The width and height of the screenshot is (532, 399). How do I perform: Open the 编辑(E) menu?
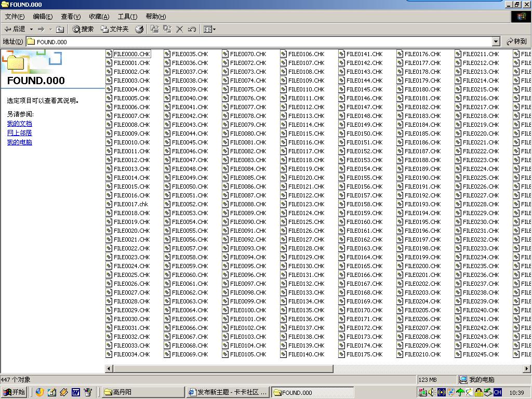pyautogui.click(x=43, y=16)
